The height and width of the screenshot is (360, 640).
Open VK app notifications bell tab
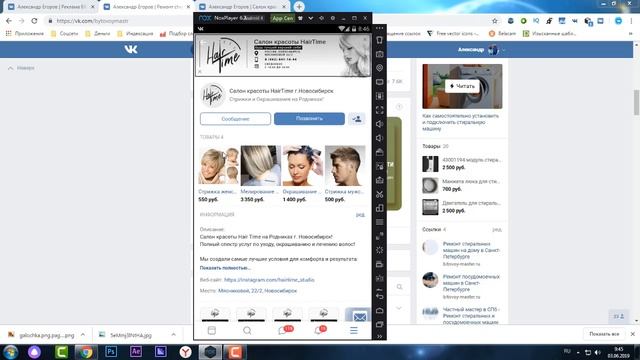point(320,330)
